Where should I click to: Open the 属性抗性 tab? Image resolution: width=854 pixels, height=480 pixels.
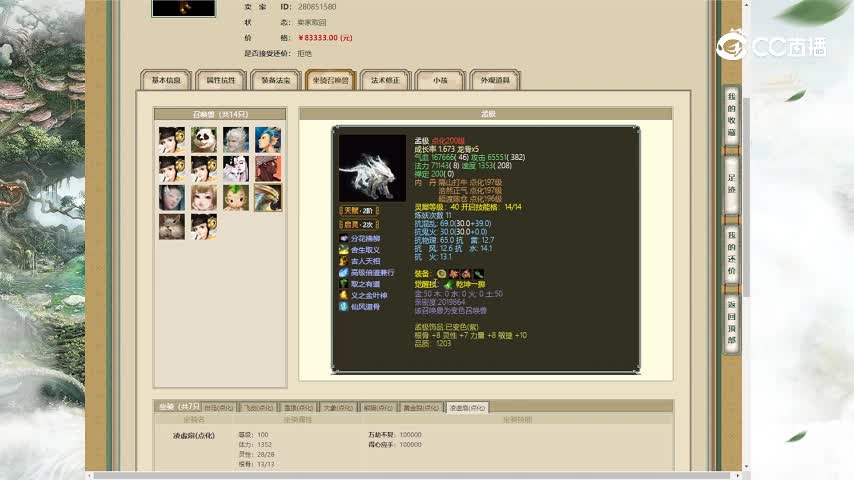[x=221, y=80]
